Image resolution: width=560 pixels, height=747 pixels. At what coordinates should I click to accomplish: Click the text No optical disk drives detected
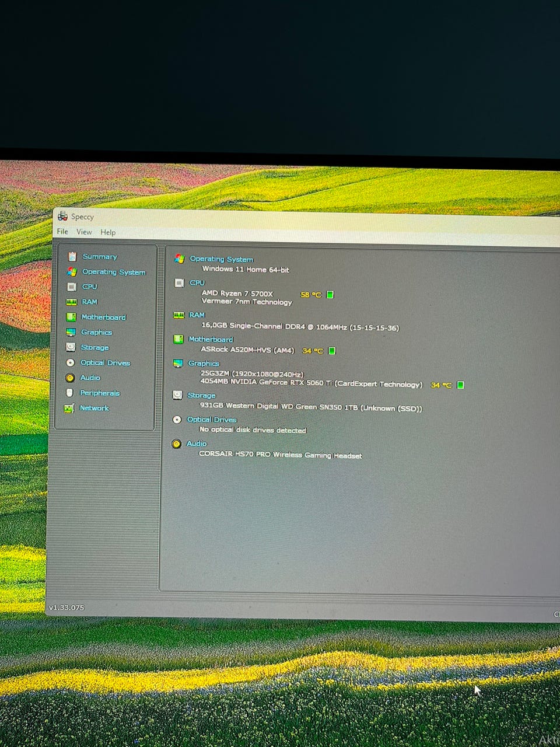253,430
